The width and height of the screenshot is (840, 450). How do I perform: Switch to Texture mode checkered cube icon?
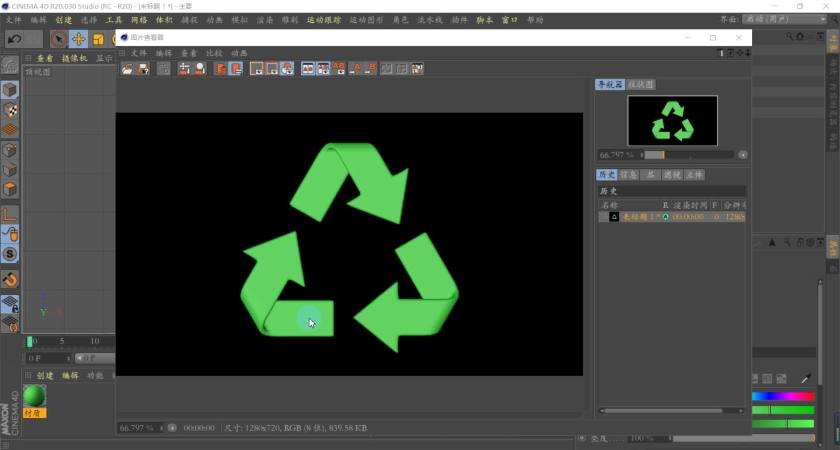(10, 110)
